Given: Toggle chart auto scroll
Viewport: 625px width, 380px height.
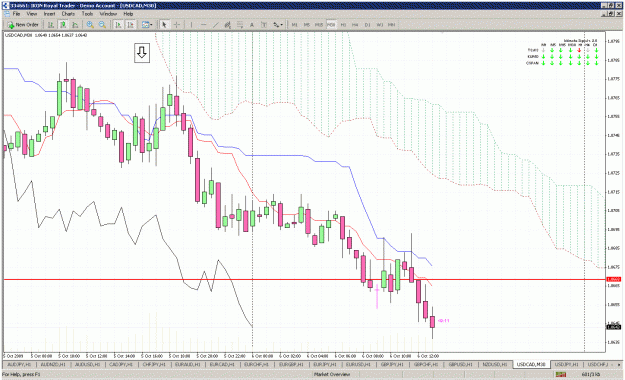Looking at the screenshot, I should (118, 25).
